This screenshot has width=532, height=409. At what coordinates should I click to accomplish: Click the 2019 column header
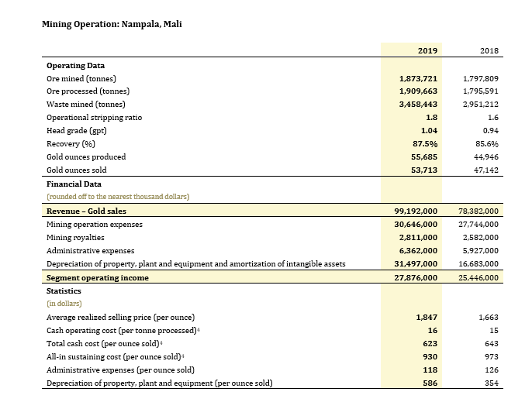(x=427, y=51)
